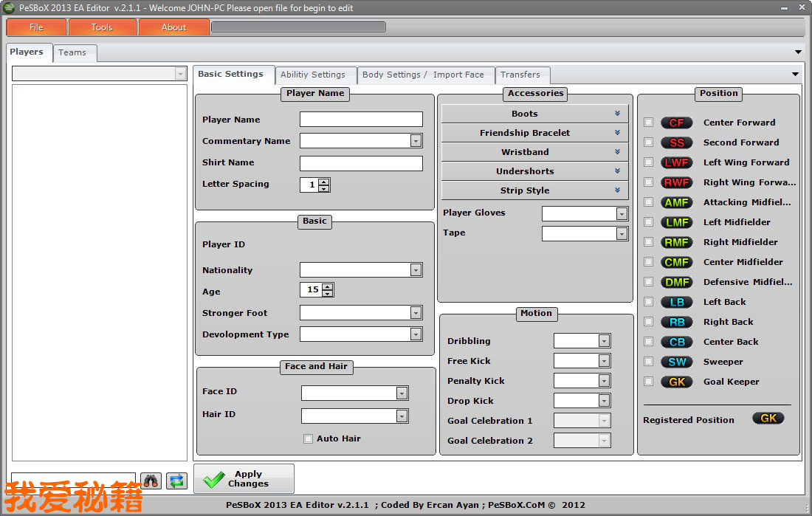
Task: Click the red LWF position badge
Action: coord(676,162)
